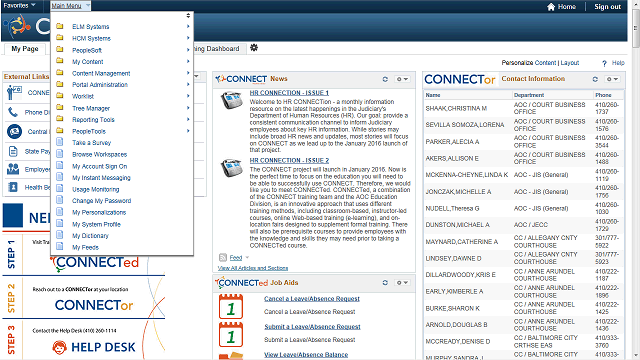Open HCM Systems folder in menu
Screen dimensions: 640x360
[x=91, y=38]
